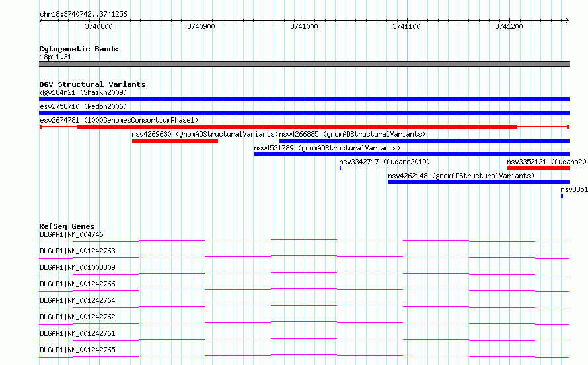Viewport: 588px width, 365px height.
Task: Select the blue bar of dgv184n21
Action: 304,99
